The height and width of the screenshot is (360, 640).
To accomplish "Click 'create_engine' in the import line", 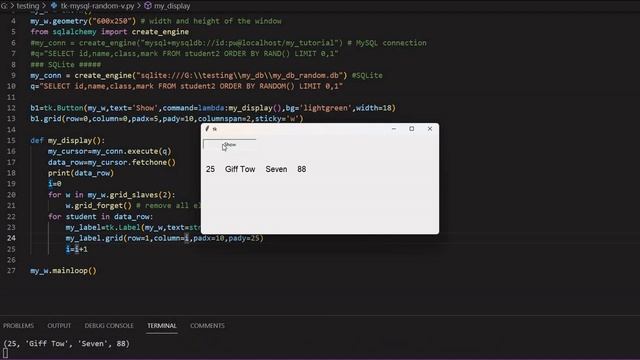I will coord(160,32).
